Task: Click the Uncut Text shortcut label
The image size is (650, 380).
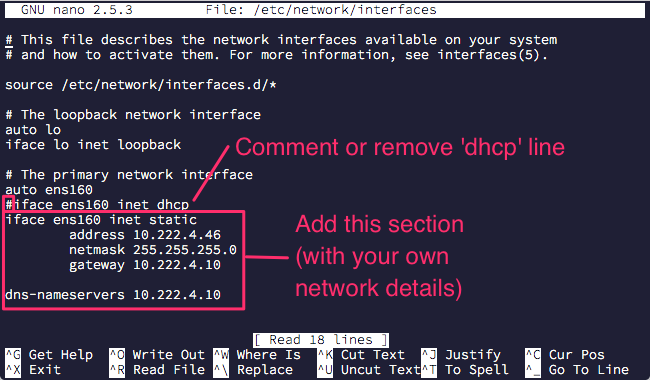Action: 381,370
